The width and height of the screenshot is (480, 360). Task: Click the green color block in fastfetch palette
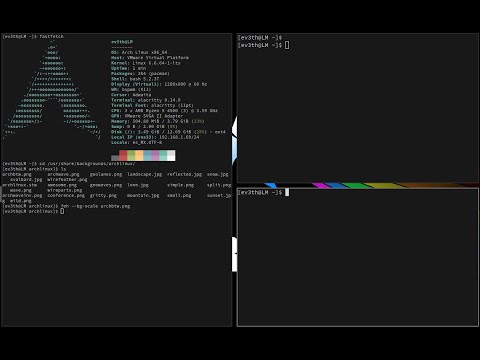(x=131, y=155)
